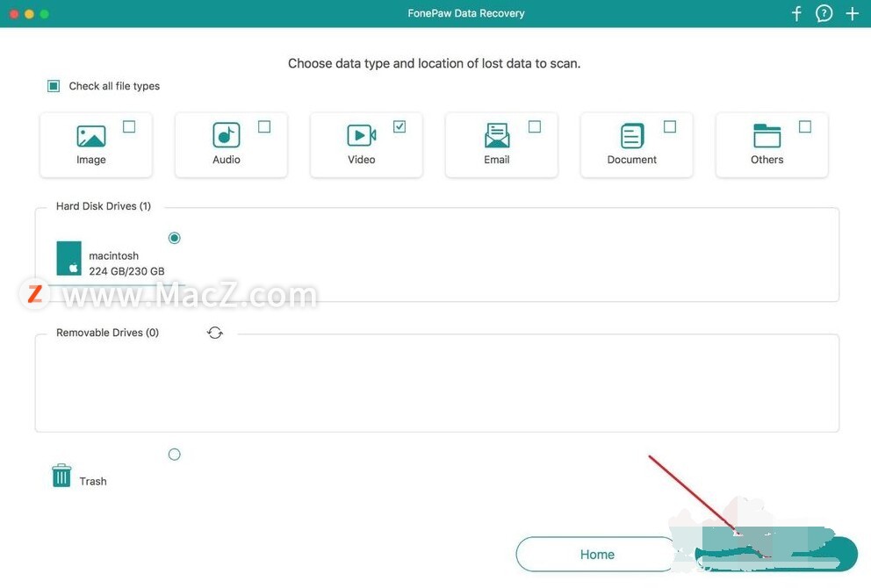
Task: Click the Audio music note icon
Action: pyautogui.click(x=226, y=135)
